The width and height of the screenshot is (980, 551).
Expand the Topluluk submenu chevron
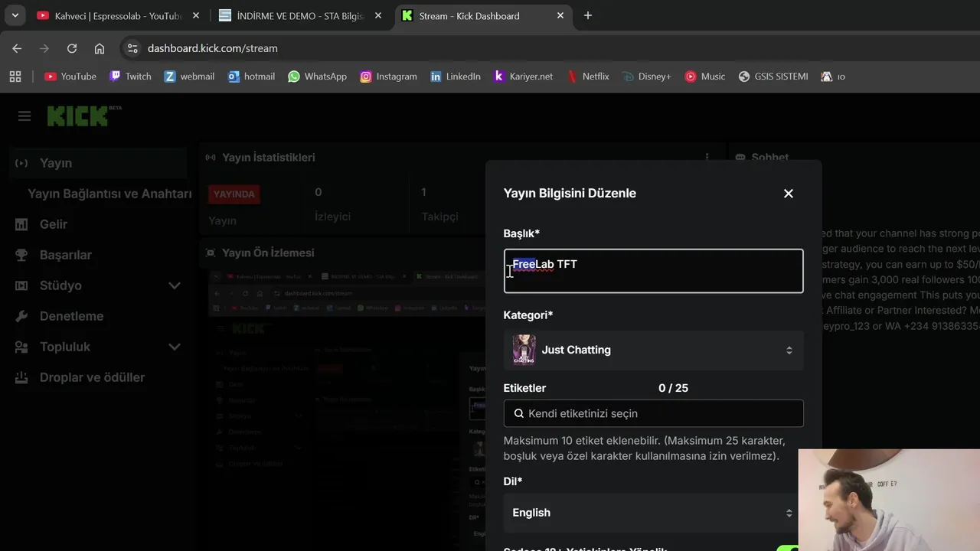point(175,347)
